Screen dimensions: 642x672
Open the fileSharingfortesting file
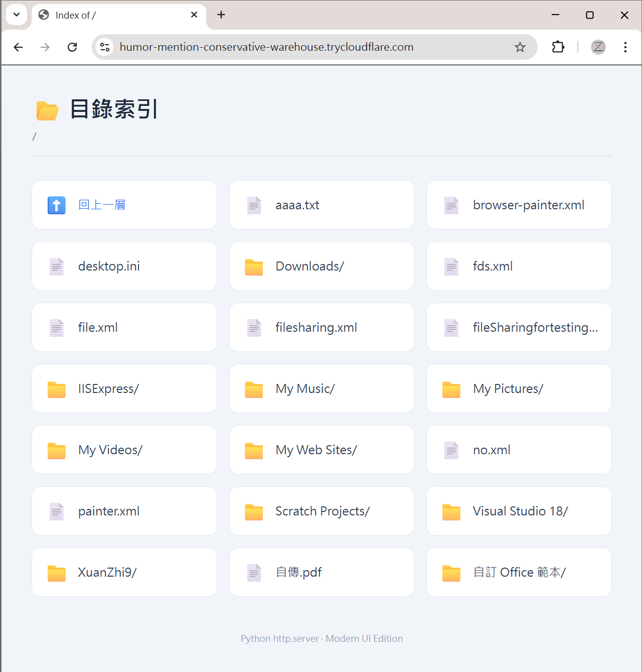(x=535, y=327)
